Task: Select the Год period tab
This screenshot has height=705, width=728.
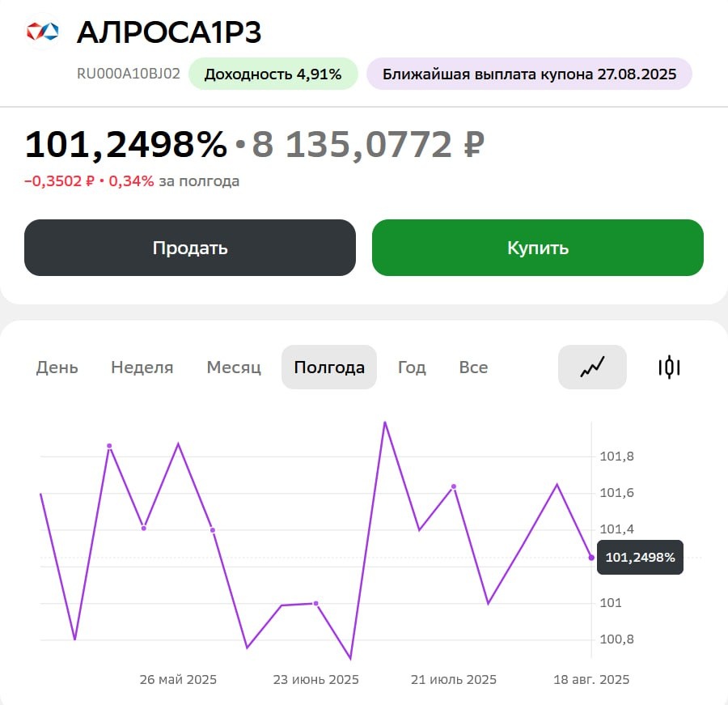Action: click(x=412, y=367)
